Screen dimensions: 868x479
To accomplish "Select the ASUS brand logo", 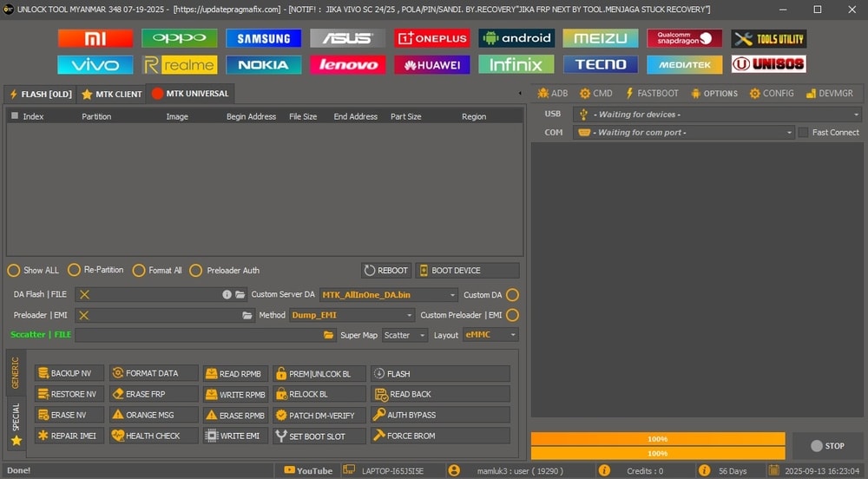I will tap(348, 38).
